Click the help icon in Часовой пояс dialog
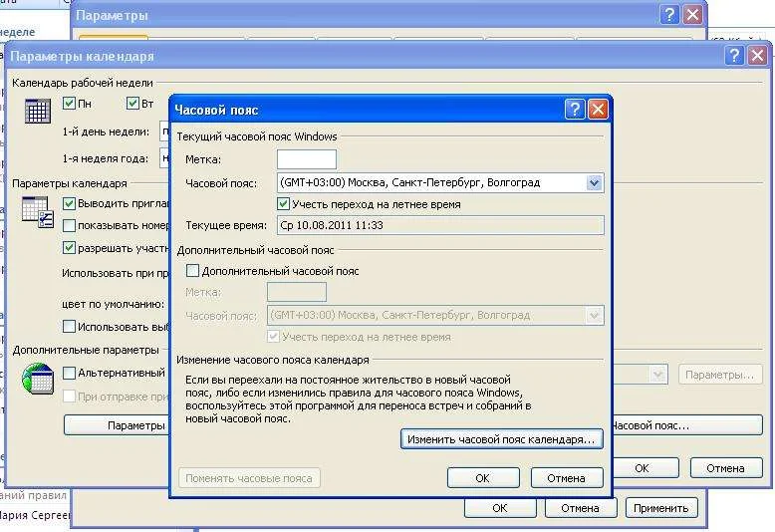The width and height of the screenshot is (775, 532). pos(575,109)
